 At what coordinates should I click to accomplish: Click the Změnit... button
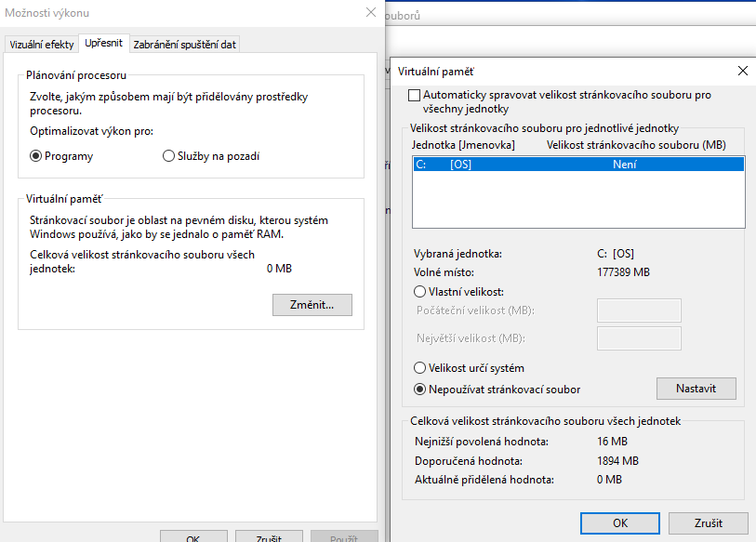(312, 304)
